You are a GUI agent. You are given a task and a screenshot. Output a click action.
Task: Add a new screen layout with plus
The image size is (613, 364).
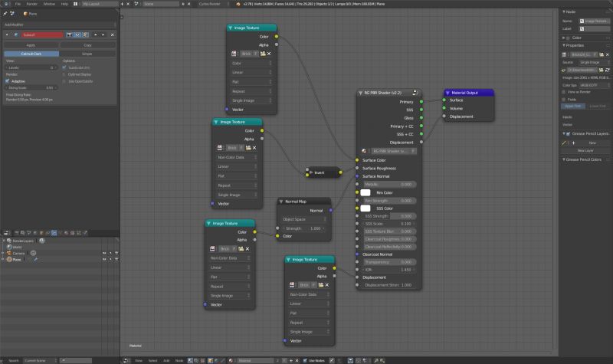point(122,4)
